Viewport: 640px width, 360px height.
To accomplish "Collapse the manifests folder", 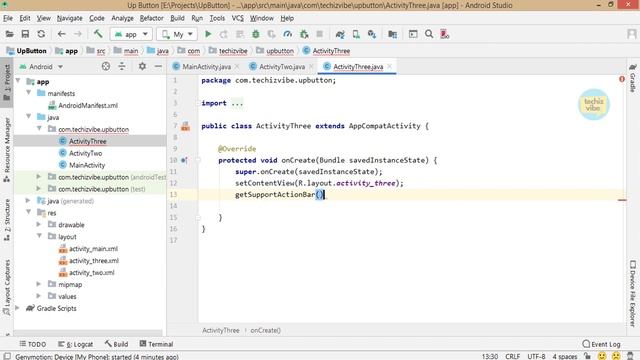I will coord(29,93).
